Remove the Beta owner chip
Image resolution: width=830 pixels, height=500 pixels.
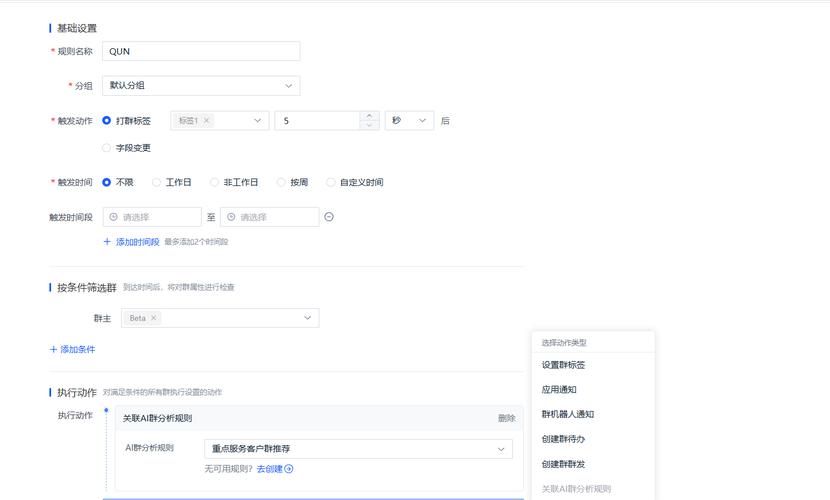pos(154,318)
